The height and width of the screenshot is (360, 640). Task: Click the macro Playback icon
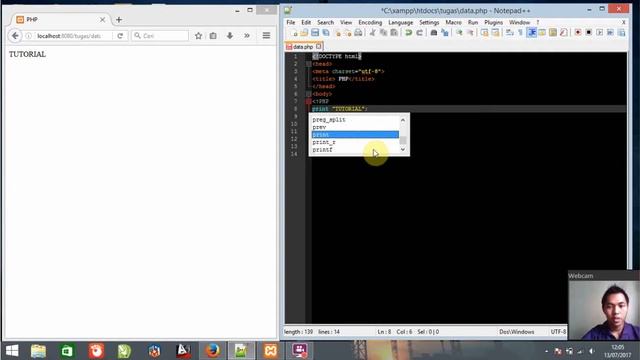599,33
